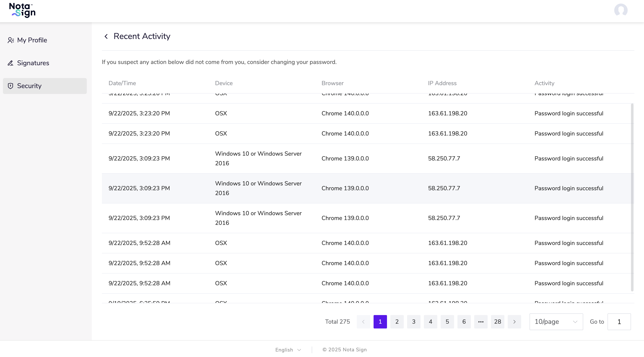
Task: Click the previous page left arrow
Action: pos(363,322)
